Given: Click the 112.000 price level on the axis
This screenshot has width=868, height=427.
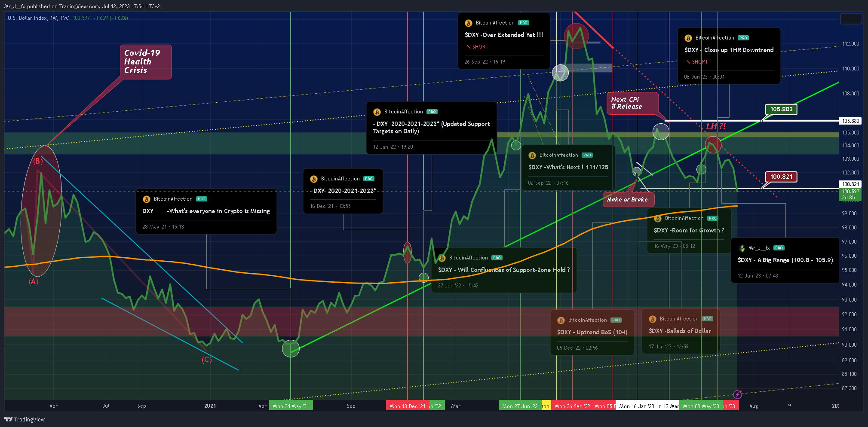Looking at the screenshot, I should point(850,44).
